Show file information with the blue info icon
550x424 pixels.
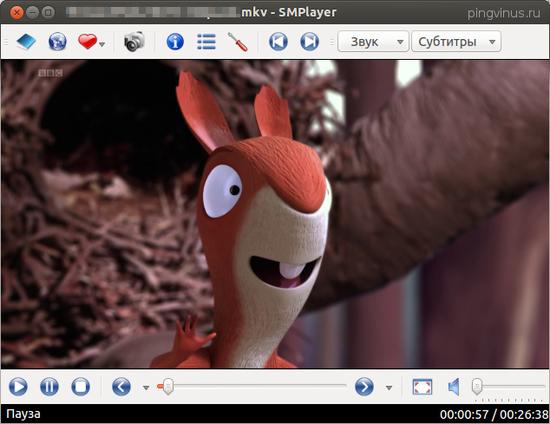tap(175, 42)
